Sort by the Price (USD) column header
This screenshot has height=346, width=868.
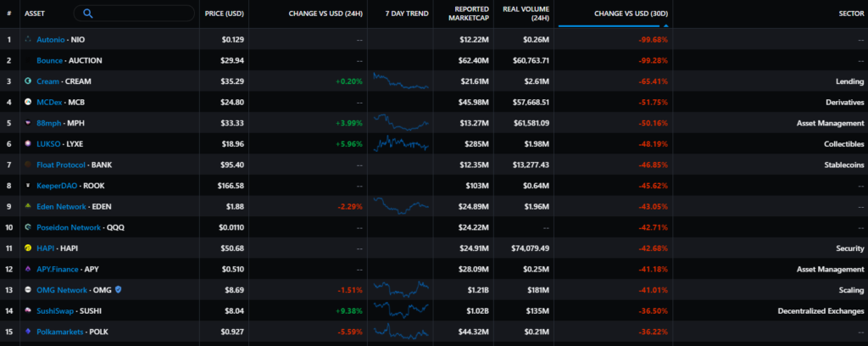(x=224, y=14)
